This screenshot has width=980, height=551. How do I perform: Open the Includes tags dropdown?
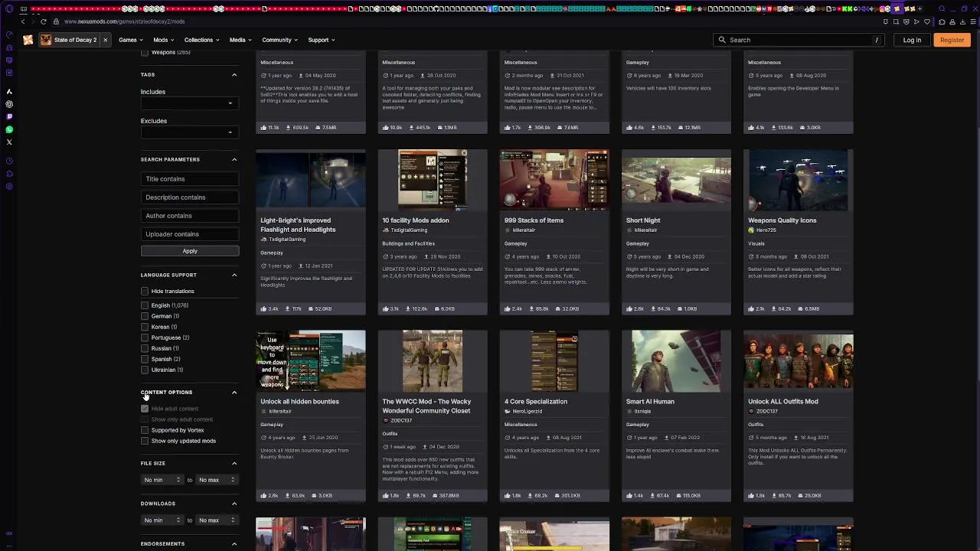[x=189, y=103]
